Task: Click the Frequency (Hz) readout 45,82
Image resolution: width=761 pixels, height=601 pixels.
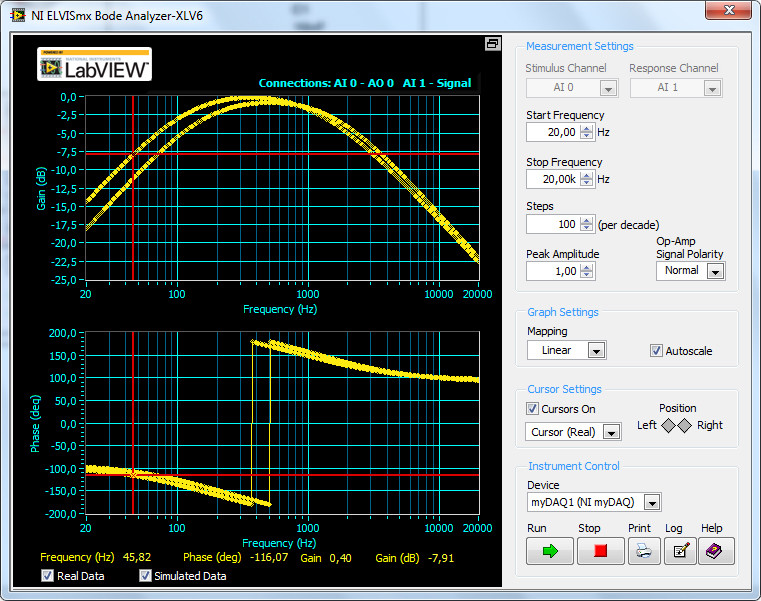Action: [137, 557]
